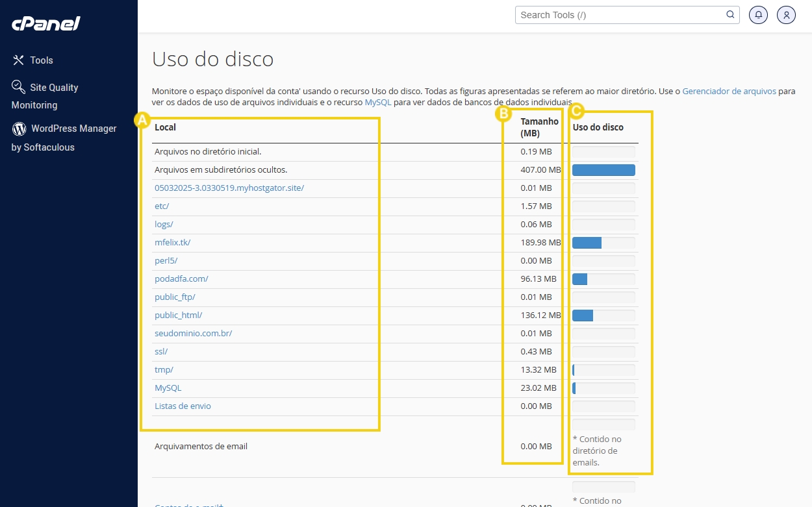
Task: Click the cPanel logo
Action: click(47, 23)
